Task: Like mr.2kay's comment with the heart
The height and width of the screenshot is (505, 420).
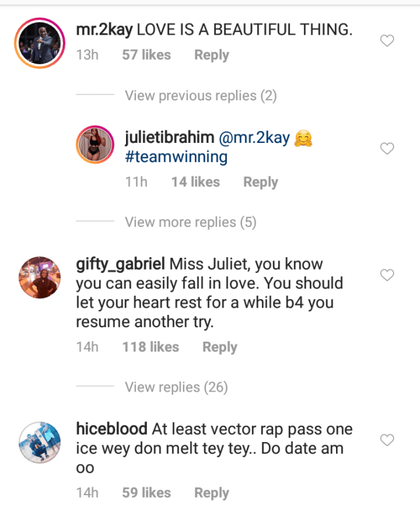Action: [x=387, y=41]
